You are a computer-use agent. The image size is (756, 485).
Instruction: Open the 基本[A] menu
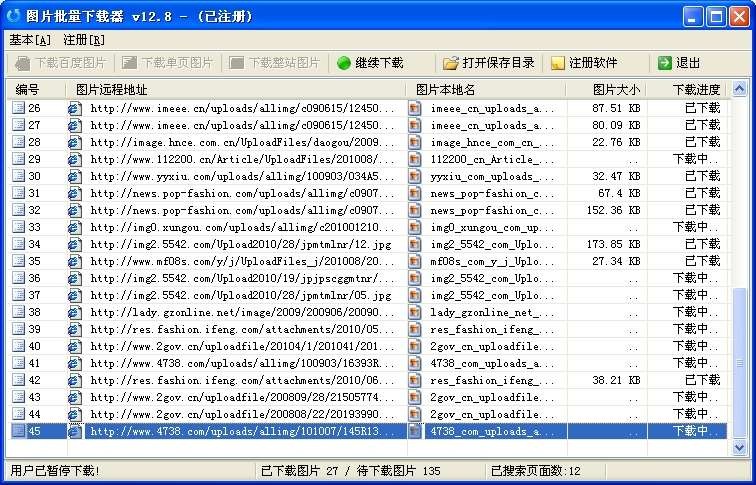tap(29, 40)
